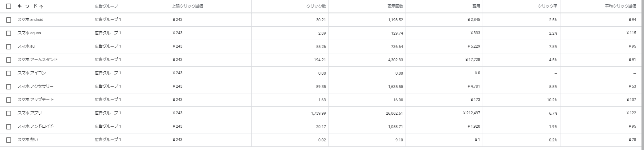This screenshot has width=644, height=150.
Task: Open keyword スマホ アームスタンド
Action: (x=37, y=60)
